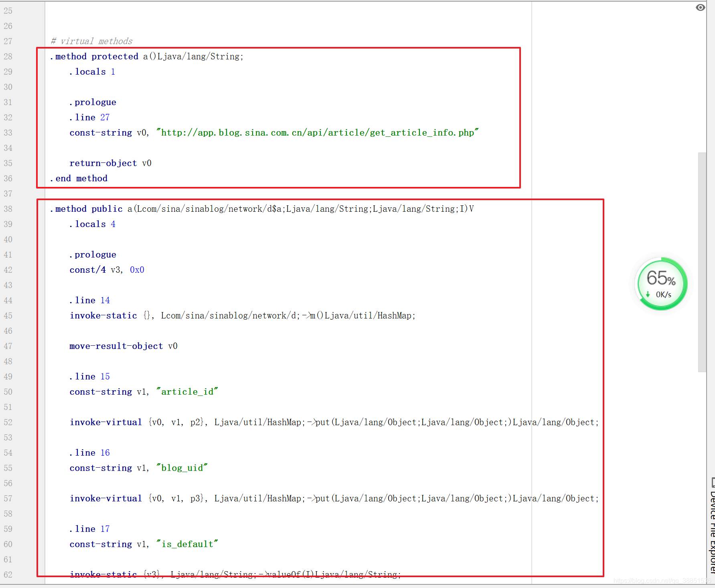Click invoke-virtual {v0, v1, p2} HashMap put line
This screenshot has height=588, width=715.
click(334, 422)
